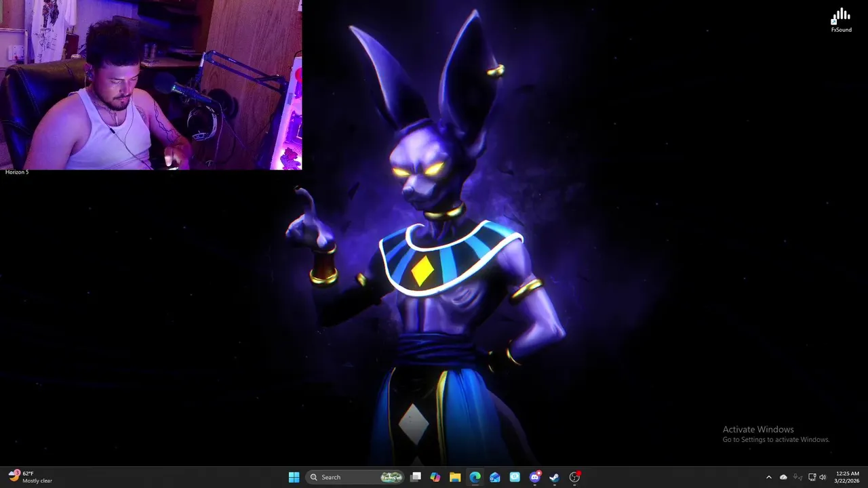The height and width of the screenshot is (488, 868).
Task: Open Discord from the taskbar
Action: click(x=535, y=477)
